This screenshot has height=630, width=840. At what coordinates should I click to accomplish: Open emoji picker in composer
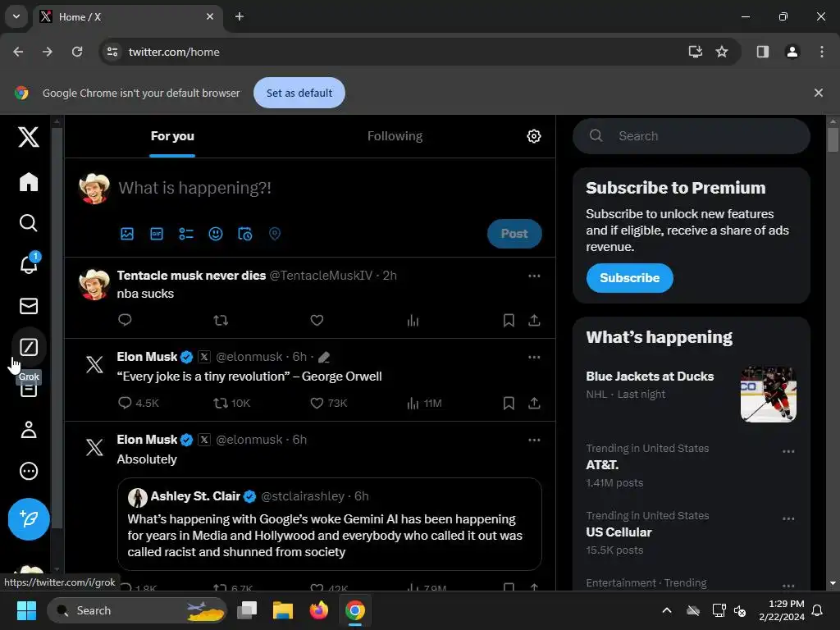click(x=216, y=234)
